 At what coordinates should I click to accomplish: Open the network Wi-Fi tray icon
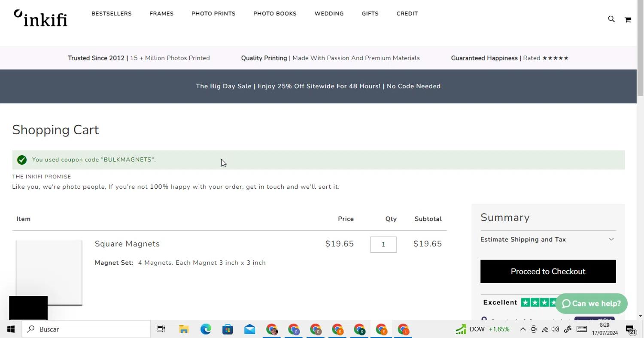click(545, 329)
